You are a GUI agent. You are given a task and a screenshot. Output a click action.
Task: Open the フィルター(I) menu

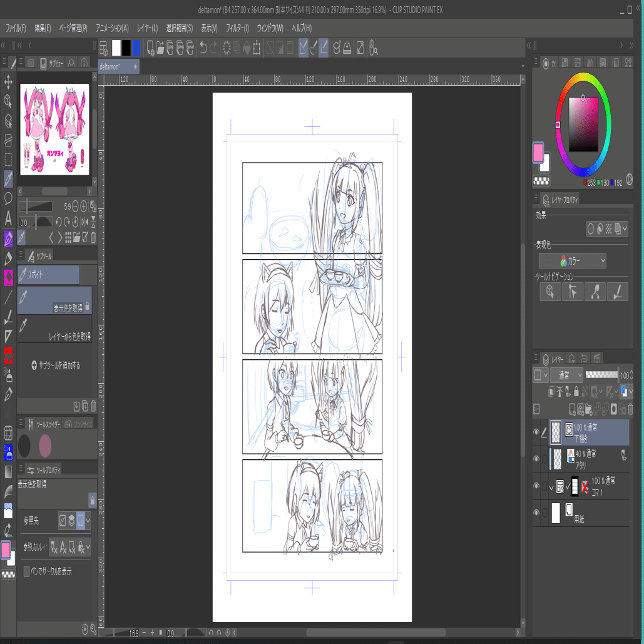tap(237, 28)
